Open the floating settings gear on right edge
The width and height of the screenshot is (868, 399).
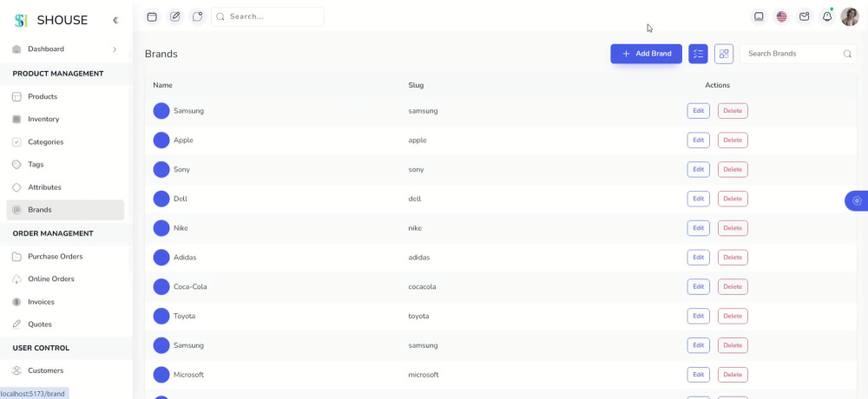(857, 200)
